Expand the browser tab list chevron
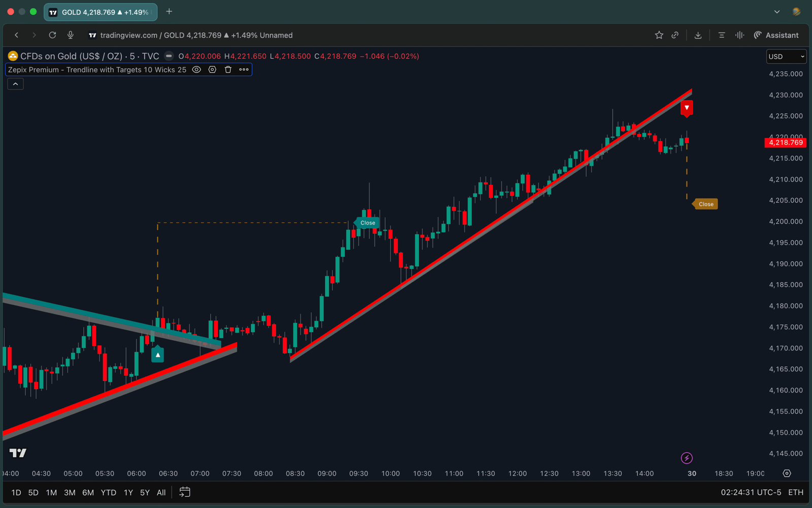The image size is (812, 508). click(776, 12)
